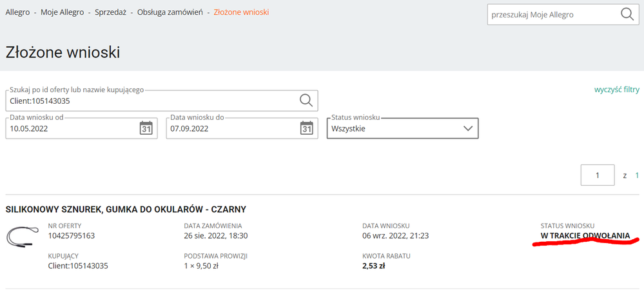Screen dimensions: 644x294
Task: Open 'Silikonowy sznurek, gumka do okularów' title
Action: [x=126, y=210]
